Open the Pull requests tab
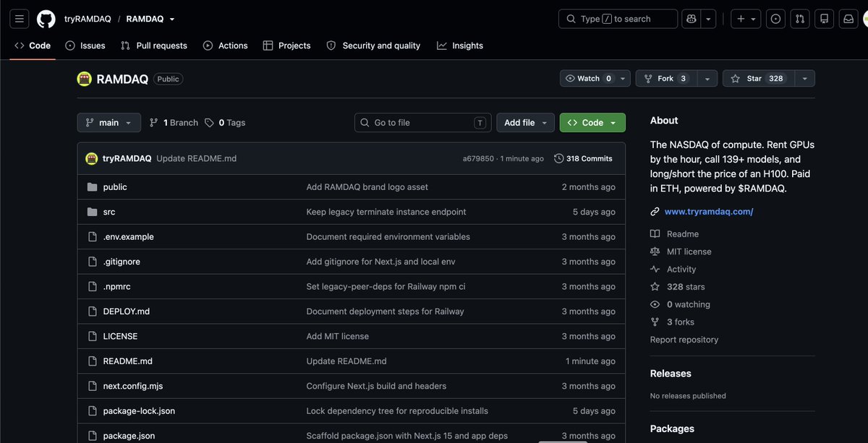868x443 pixels. click(153, 46)
